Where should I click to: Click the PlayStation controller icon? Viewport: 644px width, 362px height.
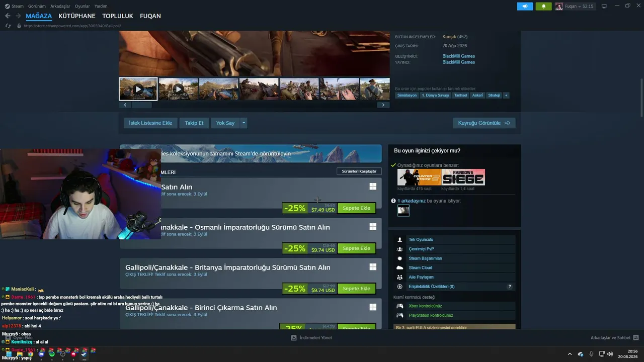tap(400, 316)
